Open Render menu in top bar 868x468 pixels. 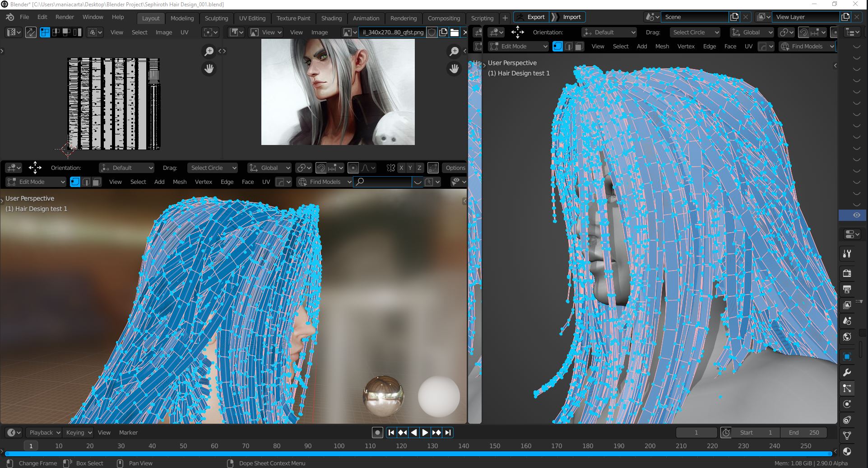tap(65, 17)
